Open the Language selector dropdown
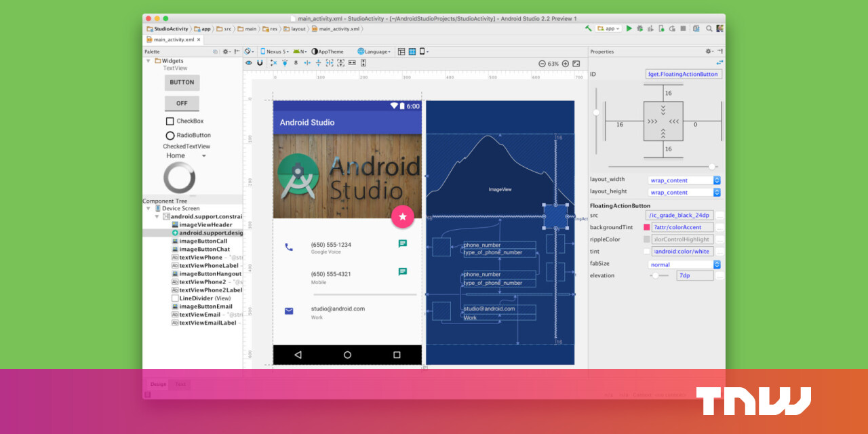Image resolution: width=868 pixels, height=434 pixels. (x=374, y=52)
